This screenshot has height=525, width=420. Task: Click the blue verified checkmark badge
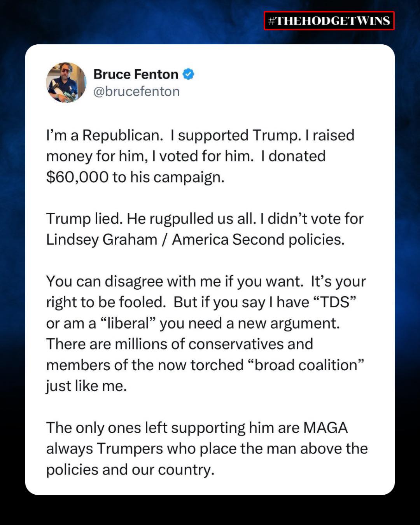point(188,74)
